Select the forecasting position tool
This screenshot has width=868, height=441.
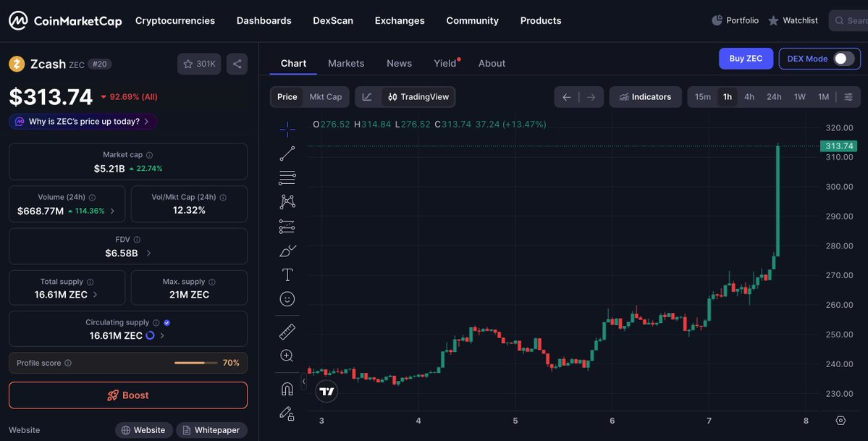pos(287,226)
